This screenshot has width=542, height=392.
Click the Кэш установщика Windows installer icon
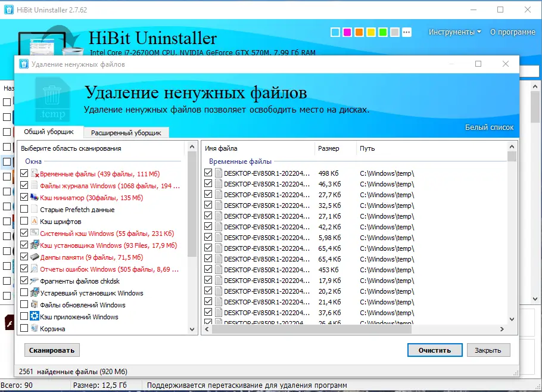tap(35, 243)
